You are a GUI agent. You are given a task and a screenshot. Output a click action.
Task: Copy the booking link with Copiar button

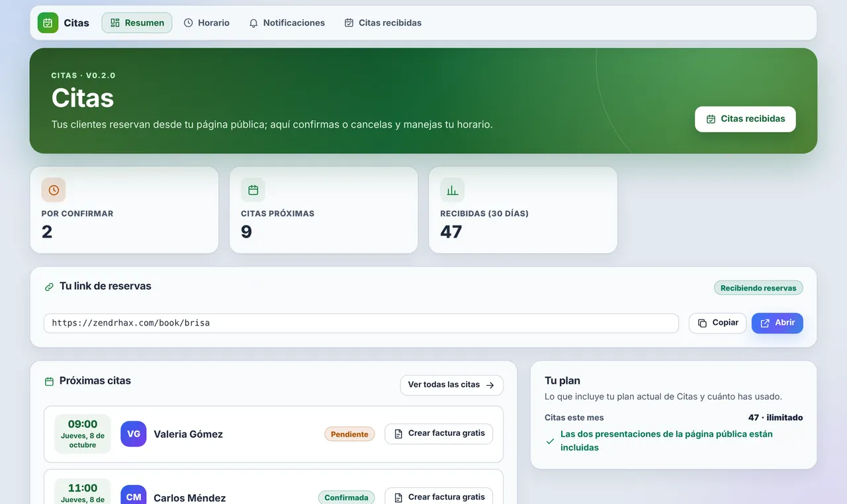(x=718, y=323)
